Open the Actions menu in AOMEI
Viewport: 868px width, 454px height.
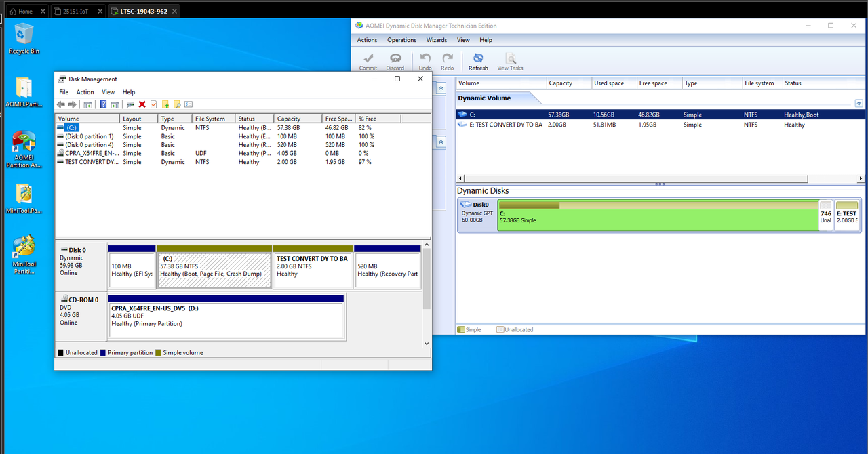click(368, 40)
